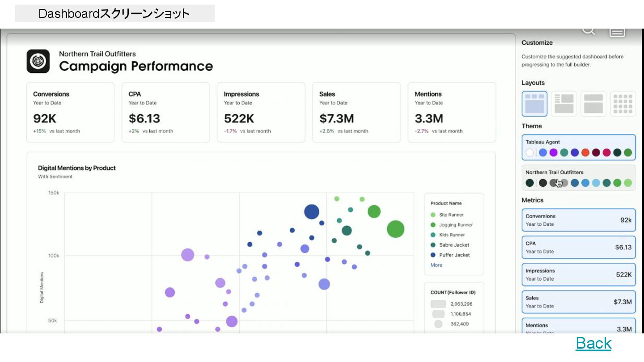Toggle the Impressions metric in the Metrics list
The width and height of the screenshot is (644, 362).
pyautogui.click(x=579, y=274)
